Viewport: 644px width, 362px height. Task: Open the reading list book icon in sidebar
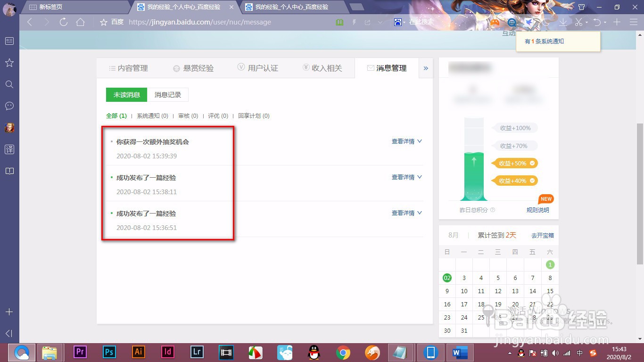tap(9, 171)
